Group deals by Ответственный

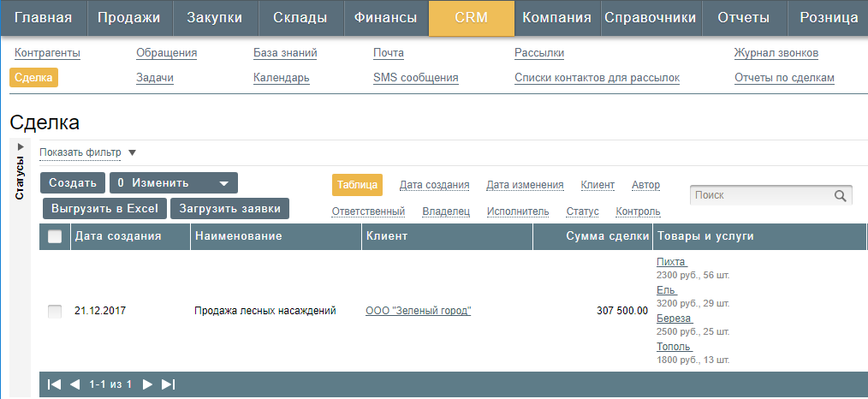pyautogui.click(x=368, y=211)
